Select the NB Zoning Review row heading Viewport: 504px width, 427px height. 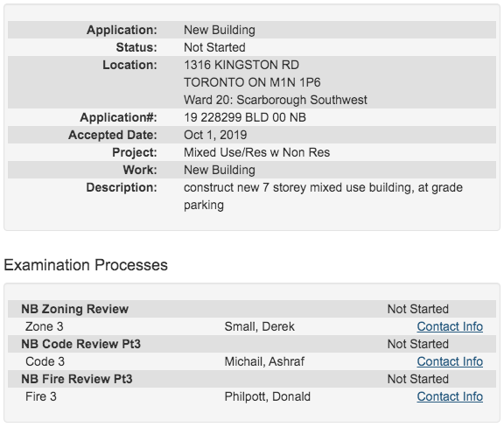click(x=75, y=309)
